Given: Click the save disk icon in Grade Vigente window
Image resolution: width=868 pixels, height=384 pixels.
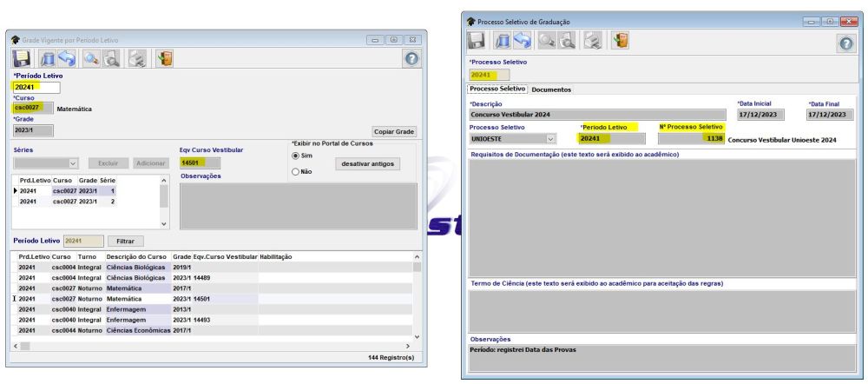Looking at the screenshot, I should pyautogui.click(x=22, y=59).
